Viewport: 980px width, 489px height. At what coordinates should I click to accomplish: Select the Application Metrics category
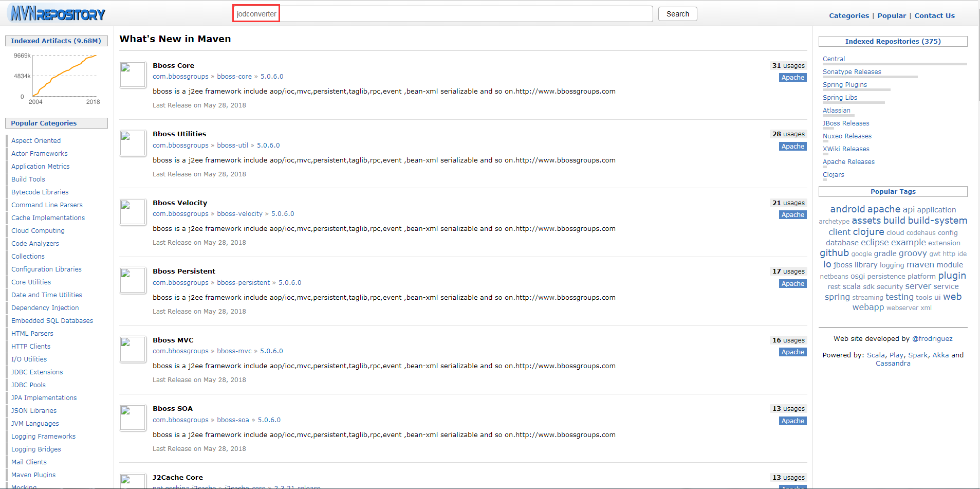(41, 166)
